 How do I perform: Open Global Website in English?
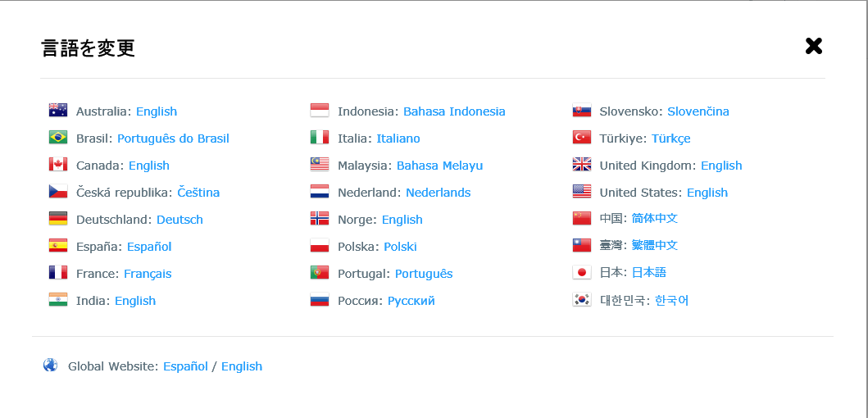coord(242,366)
